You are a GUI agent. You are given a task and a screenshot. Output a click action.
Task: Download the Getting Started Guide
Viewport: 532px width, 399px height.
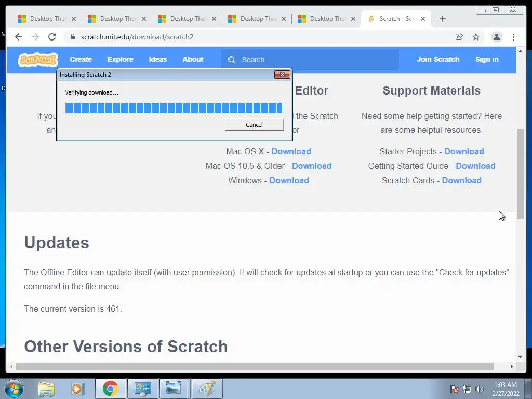pos(476,166)
